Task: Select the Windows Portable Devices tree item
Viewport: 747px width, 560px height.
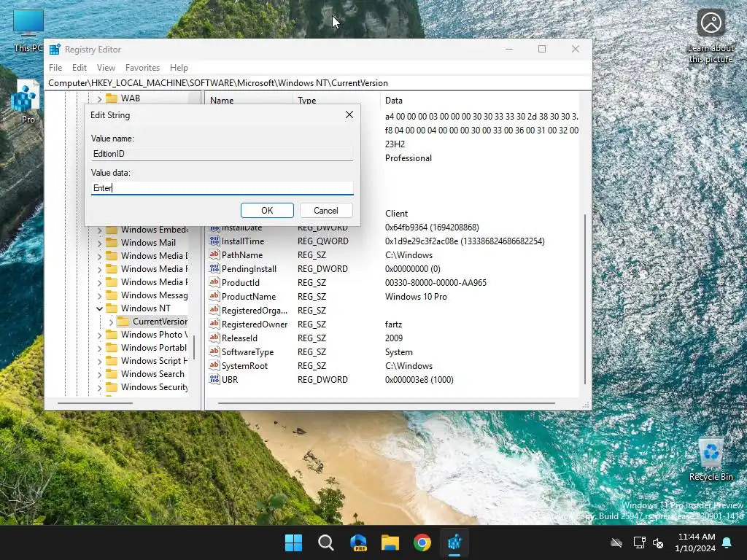Action: [153, 348]
